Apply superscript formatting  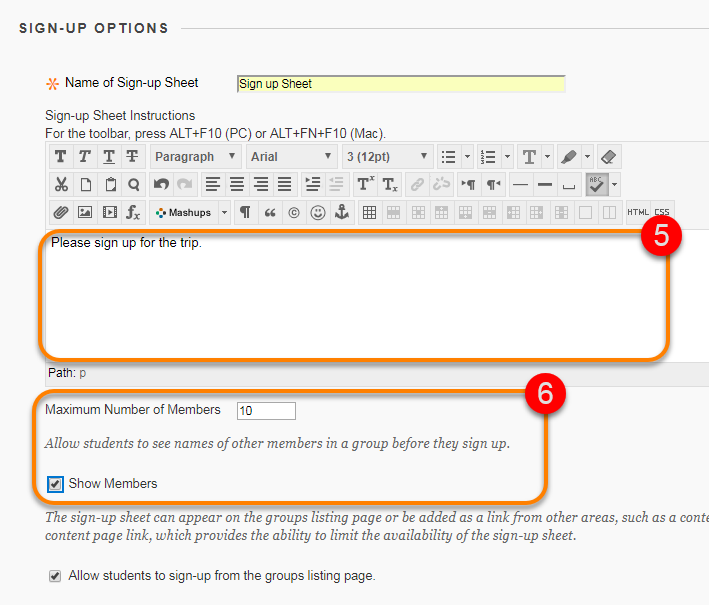364,184
